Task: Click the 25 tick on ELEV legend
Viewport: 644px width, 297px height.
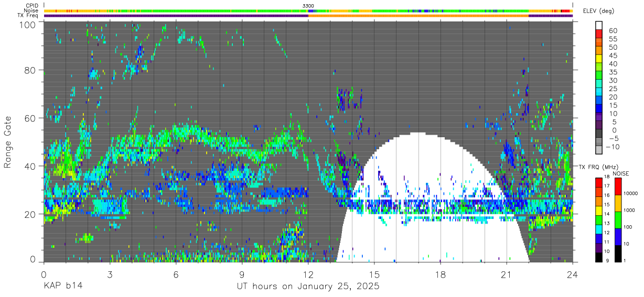Action: click(613, 89)
